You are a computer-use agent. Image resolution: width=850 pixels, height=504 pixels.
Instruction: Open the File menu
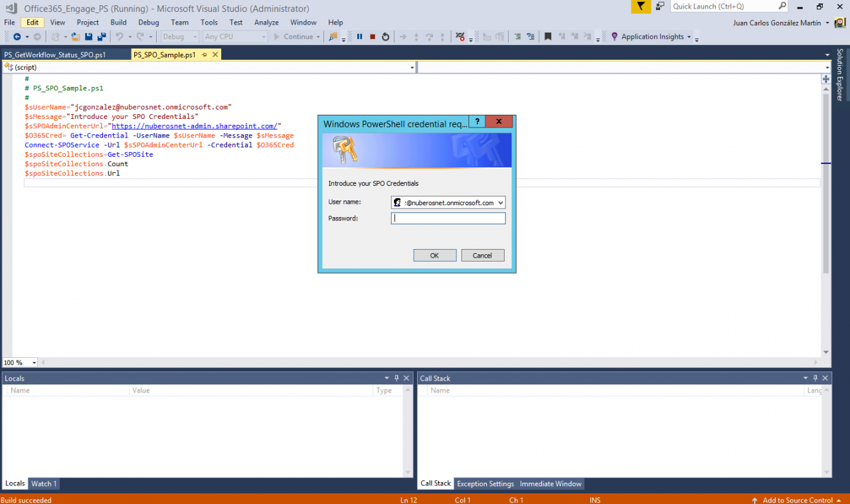click(9, 23)
